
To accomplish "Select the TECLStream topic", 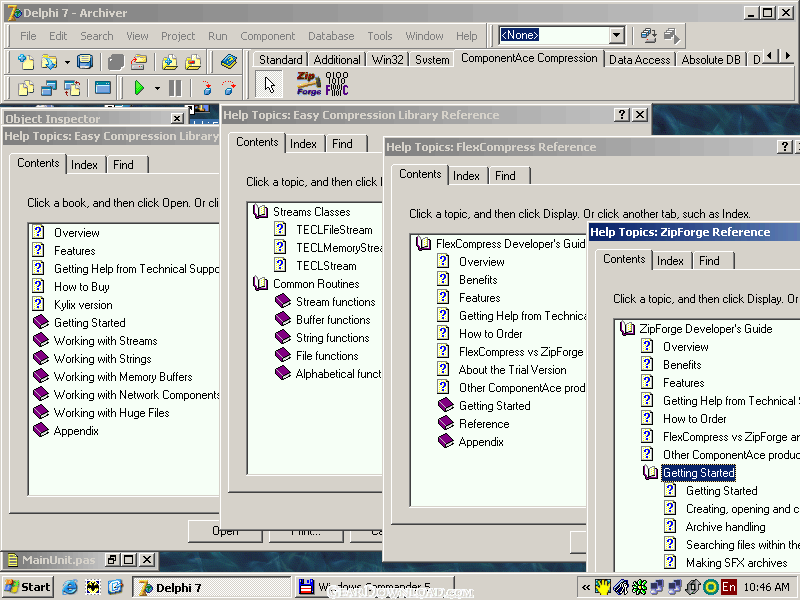I will [326, 266].
